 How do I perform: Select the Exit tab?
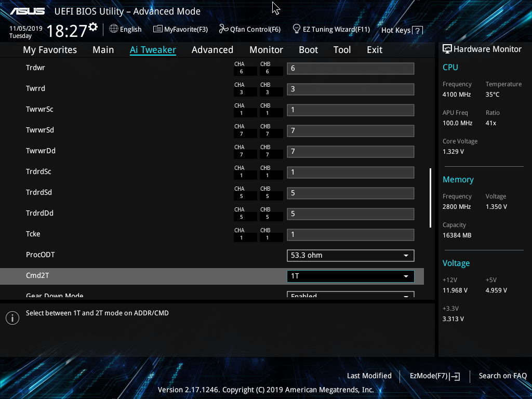point(375,50)
